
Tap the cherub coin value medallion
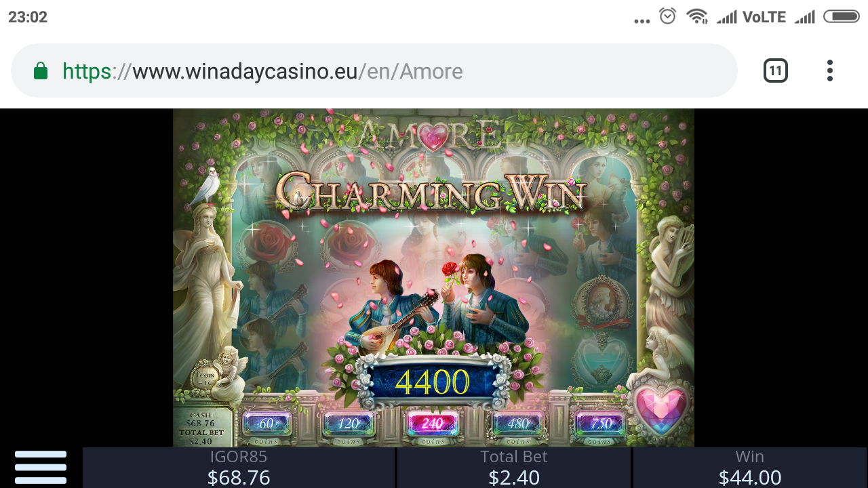click(x=205, y=378)
